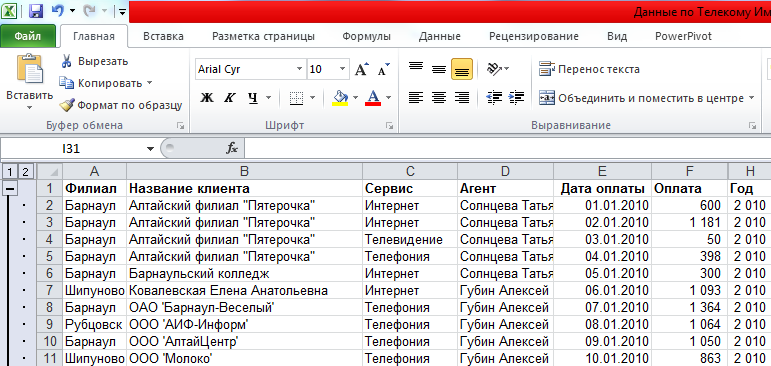Screen dimensions: 771x366
Task: Activate Формат по образцу format painter
Action: (120, 105)
